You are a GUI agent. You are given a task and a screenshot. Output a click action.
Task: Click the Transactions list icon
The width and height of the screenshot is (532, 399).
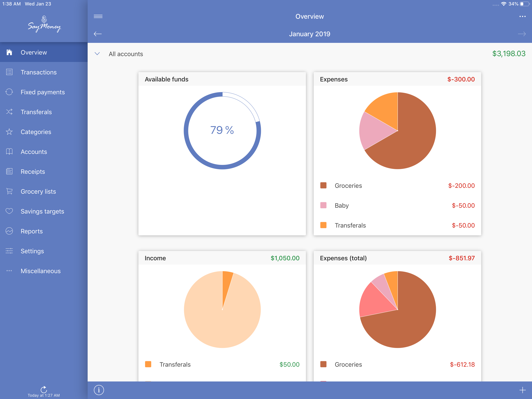click(9, 72)
